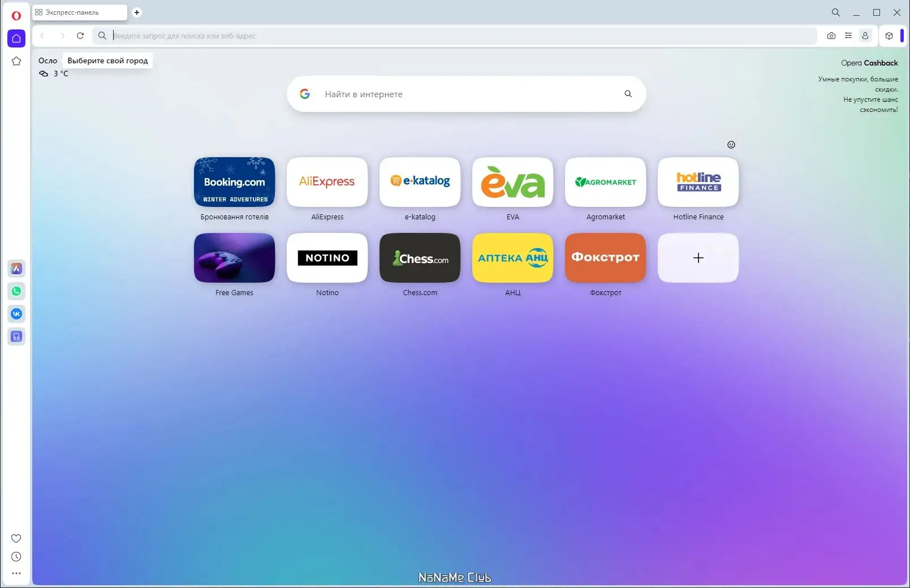Open the e-katalog speed dial tile
The width and height of the screenshot is (910, 588).
coord(420,182)
